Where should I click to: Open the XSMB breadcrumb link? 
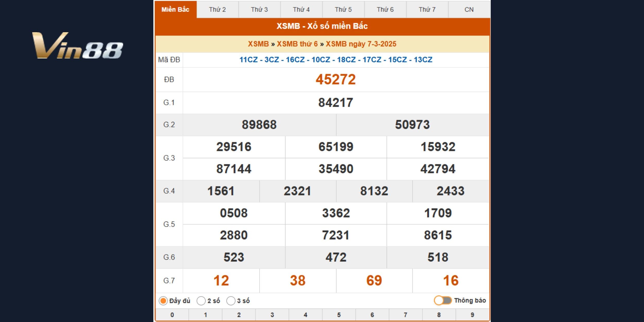(258, 44)
